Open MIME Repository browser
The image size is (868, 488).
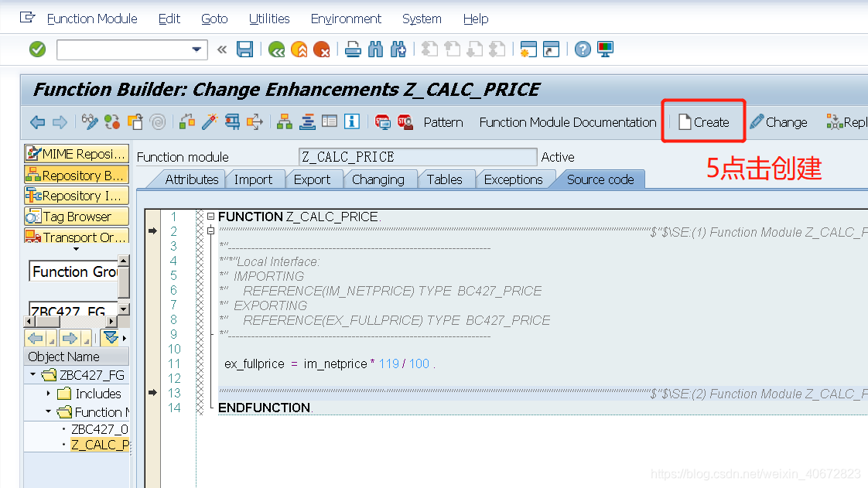click(x=77, y=153)
